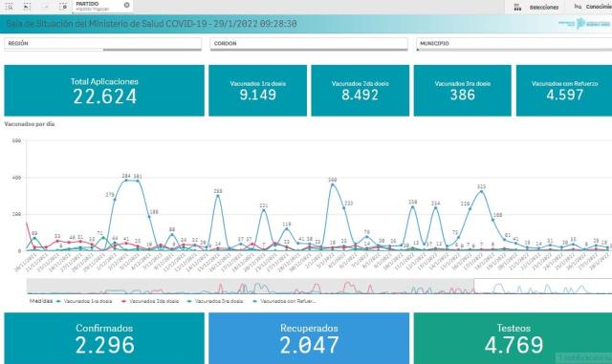612x364 pixels.
Task: Open the Conocimientos insights icon
Action: tap(578, 7)
